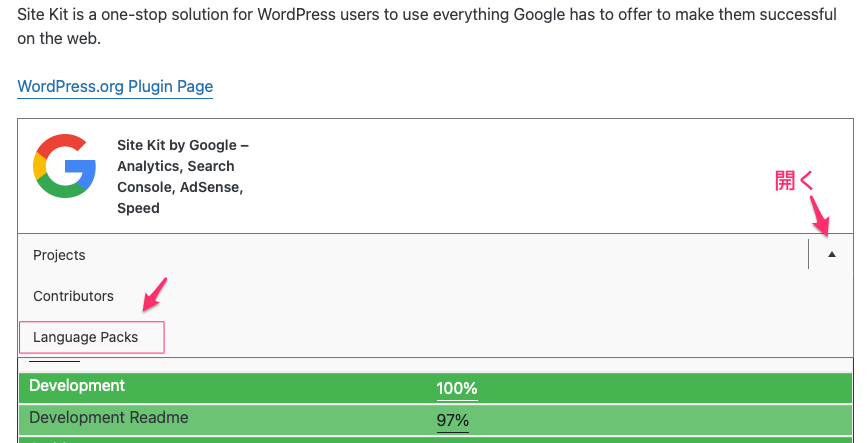Viewport: 868px width, 443px height.
Task: Click the empty green area of the Development row
Action: (650, 387)
